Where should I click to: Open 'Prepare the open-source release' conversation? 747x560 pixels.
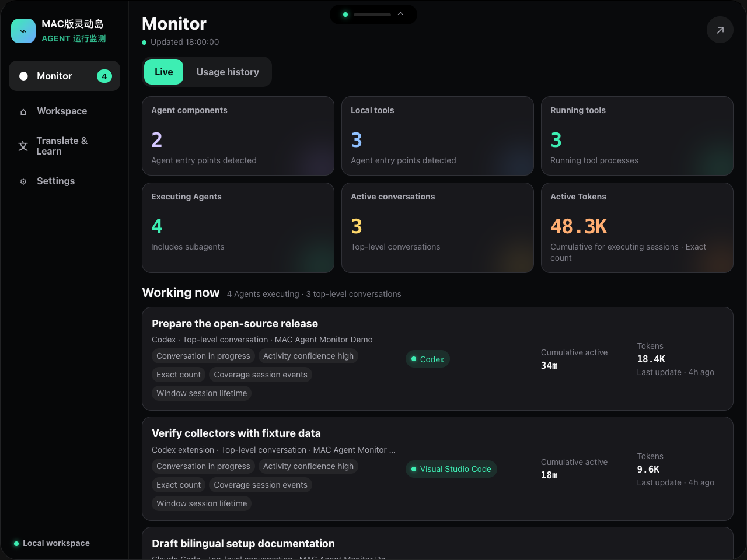(438, 359)
